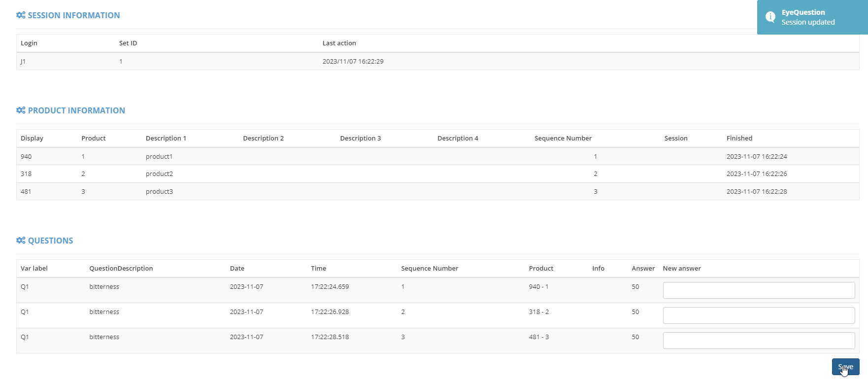This screenshot has height=384, width=868.
Task: Click the Product Information gears icon
Action: point(21,110)
